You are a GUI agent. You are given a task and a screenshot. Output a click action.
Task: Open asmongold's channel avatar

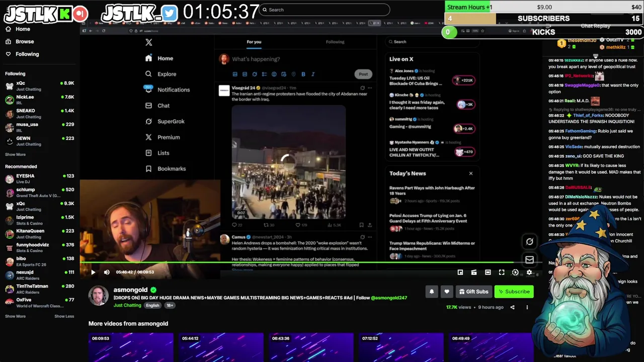coord(99,296)
